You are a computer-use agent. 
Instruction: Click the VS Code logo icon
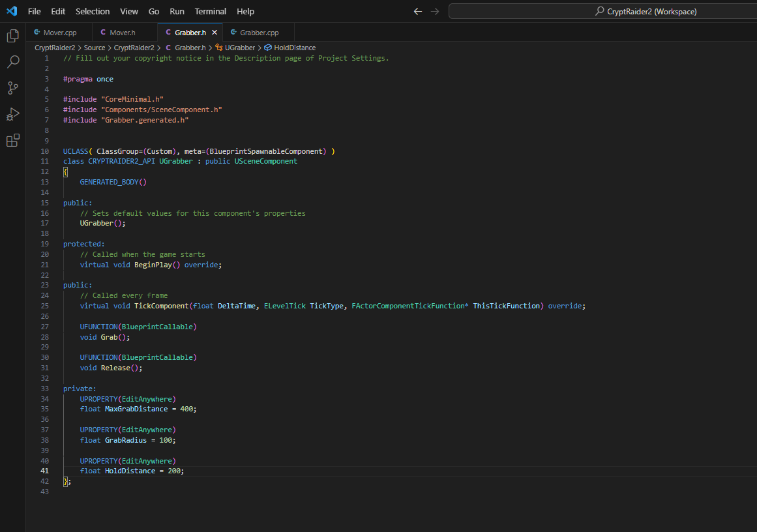point(11,11)
